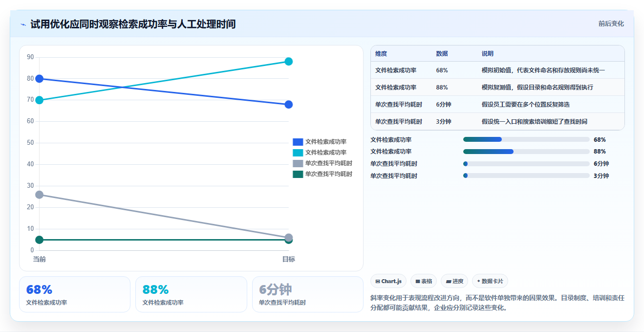Select the 进度 chip

pos(454,281)
